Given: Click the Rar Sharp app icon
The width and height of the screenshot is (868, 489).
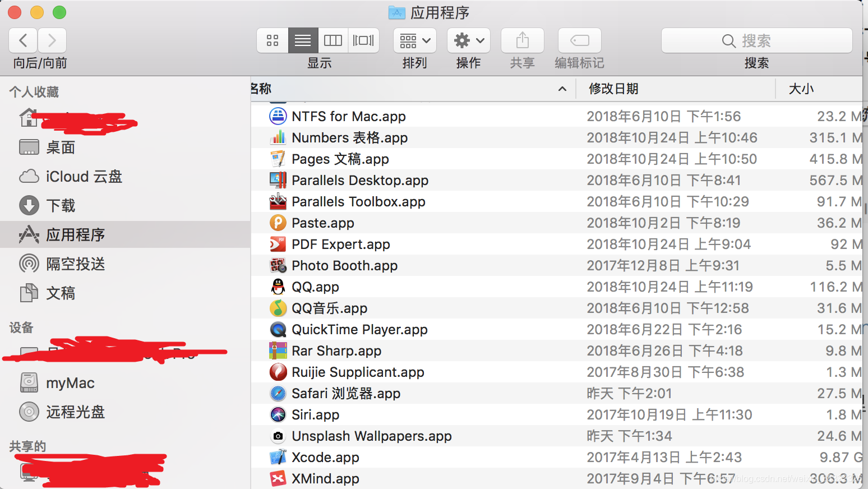Looking at the screenshot, I should [278, 350].
